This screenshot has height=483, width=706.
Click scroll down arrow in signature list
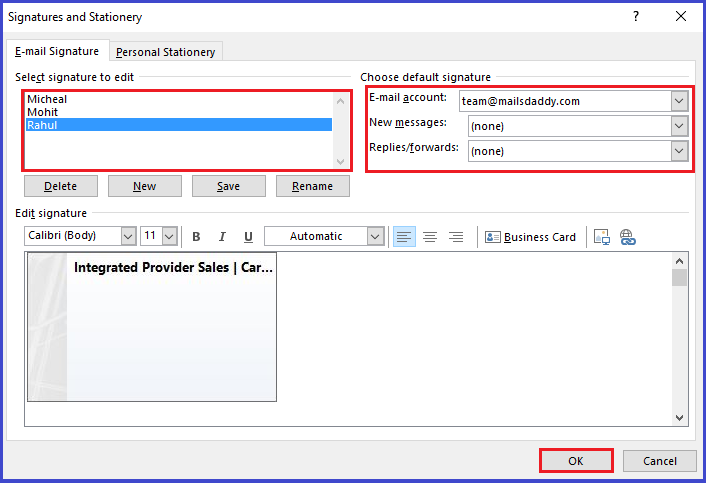pos(340,162)
